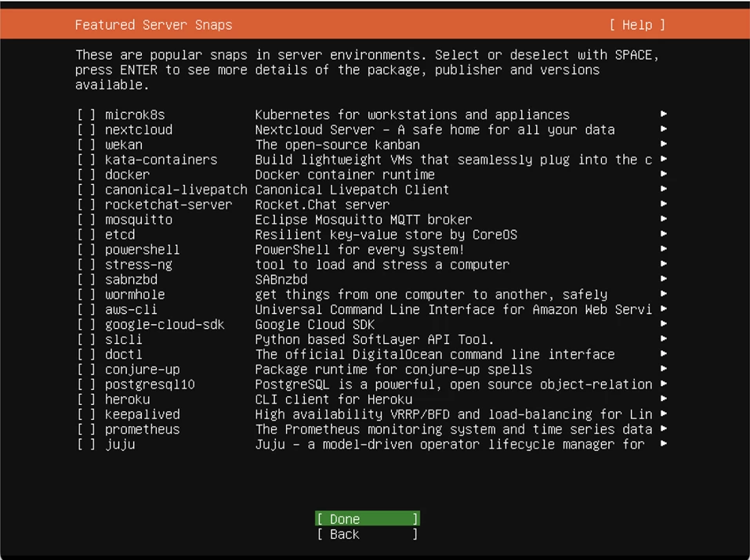
Task: Enable the etcd checkbox
Action: pyautogui.click(x=86, y=235)
